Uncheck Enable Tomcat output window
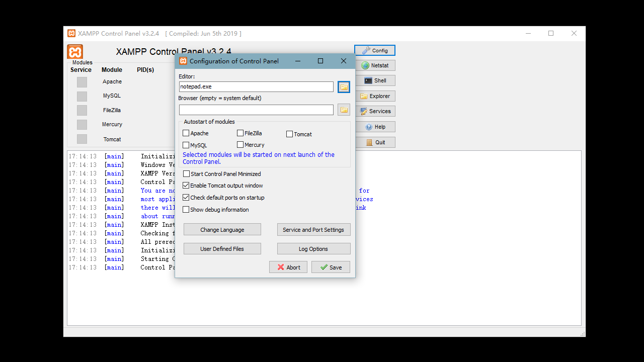The height and width of the screenshot is (362, 644). click(186, 186)
